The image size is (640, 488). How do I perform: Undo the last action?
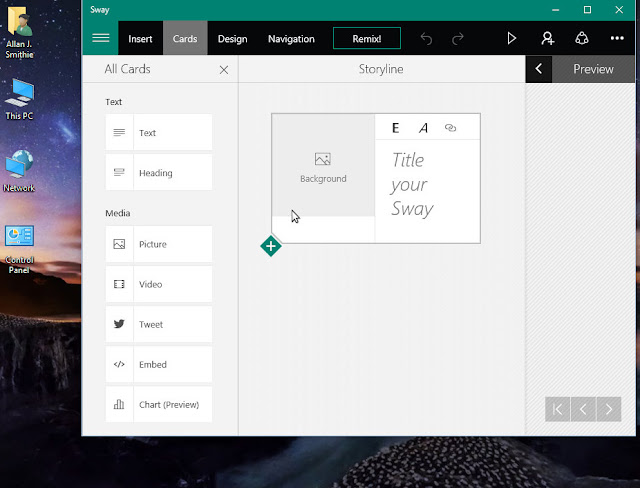[x=427, y=39]
